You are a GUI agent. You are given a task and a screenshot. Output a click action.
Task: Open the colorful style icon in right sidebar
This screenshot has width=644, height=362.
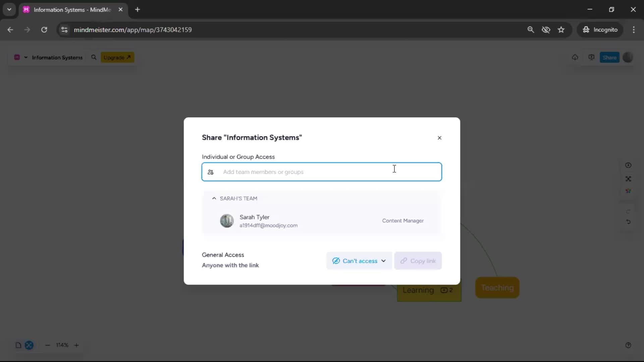pos(628,191)
